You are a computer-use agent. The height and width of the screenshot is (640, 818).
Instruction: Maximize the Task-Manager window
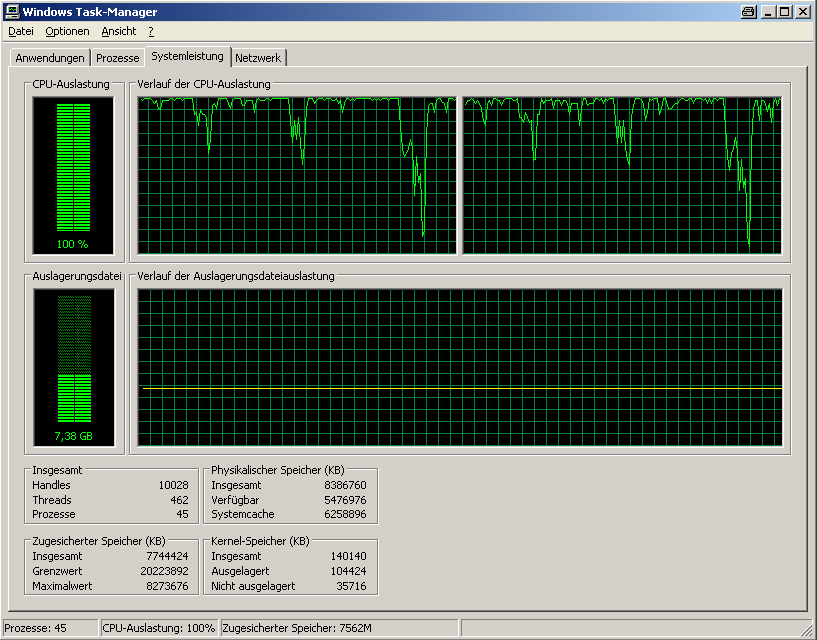point(785,11)
